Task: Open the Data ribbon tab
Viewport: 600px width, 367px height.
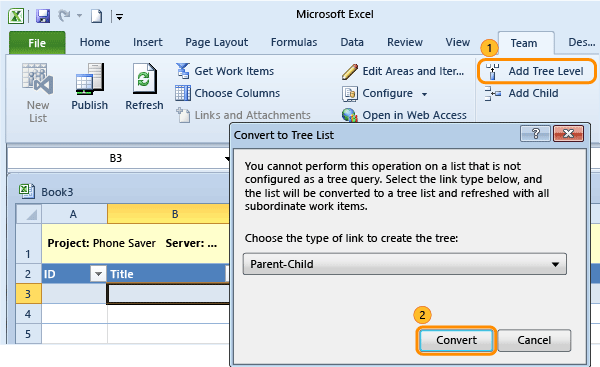Action: click(352, 42)
